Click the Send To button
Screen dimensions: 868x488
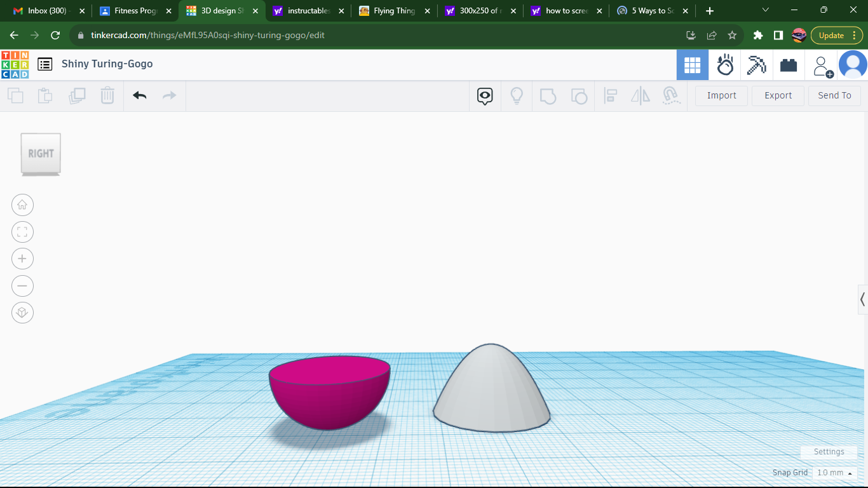click(834, 95)
